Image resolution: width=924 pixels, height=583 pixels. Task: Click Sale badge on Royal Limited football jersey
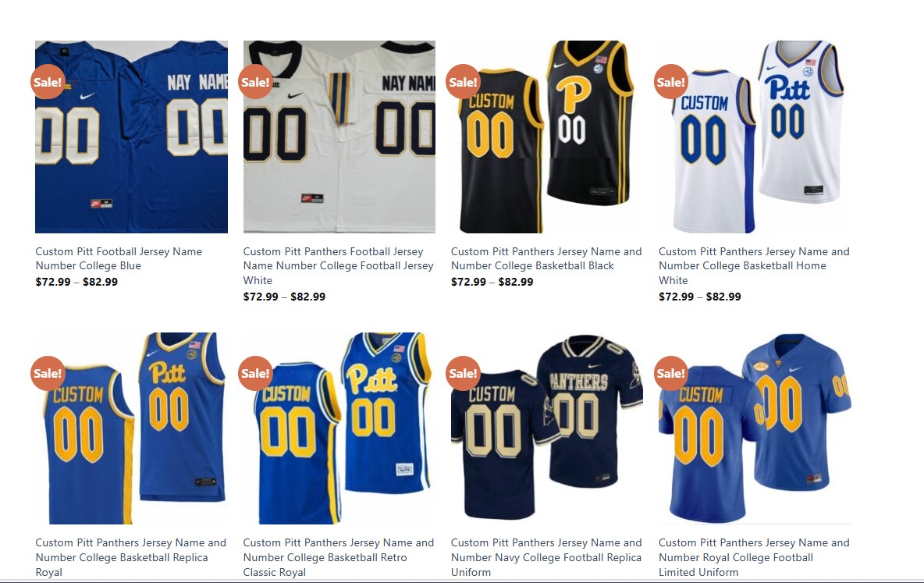click(x=671, y=373)
